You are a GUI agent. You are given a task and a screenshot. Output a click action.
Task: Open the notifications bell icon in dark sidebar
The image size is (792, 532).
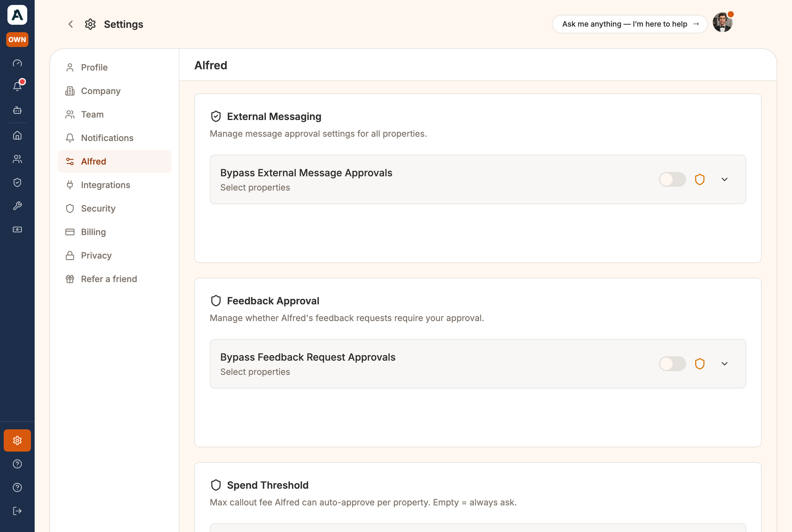click(17, 87)
